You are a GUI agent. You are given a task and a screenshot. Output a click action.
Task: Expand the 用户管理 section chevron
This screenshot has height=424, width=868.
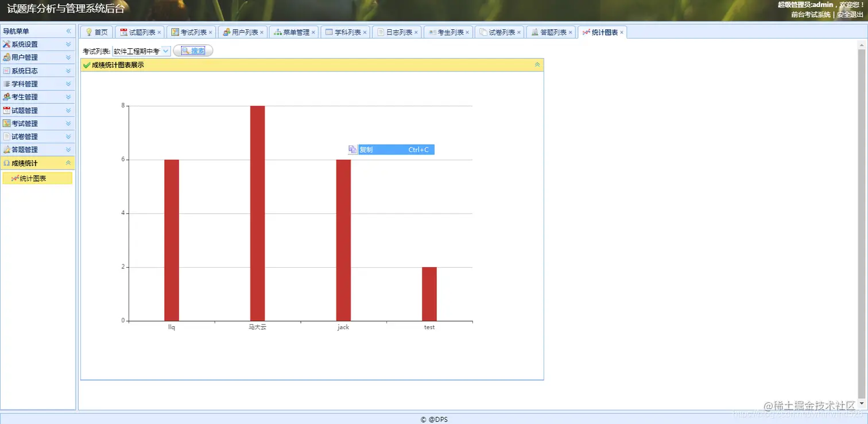(x=68, y=57)
